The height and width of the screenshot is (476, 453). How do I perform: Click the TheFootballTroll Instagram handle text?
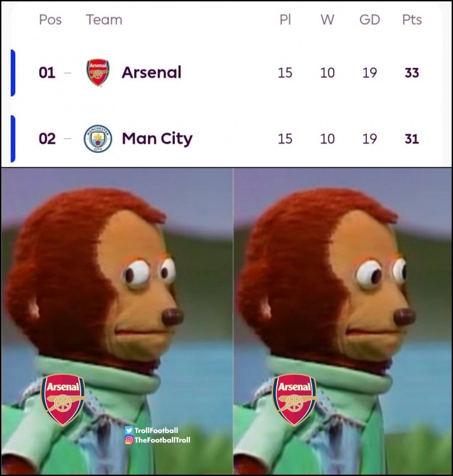click(162, 440)
